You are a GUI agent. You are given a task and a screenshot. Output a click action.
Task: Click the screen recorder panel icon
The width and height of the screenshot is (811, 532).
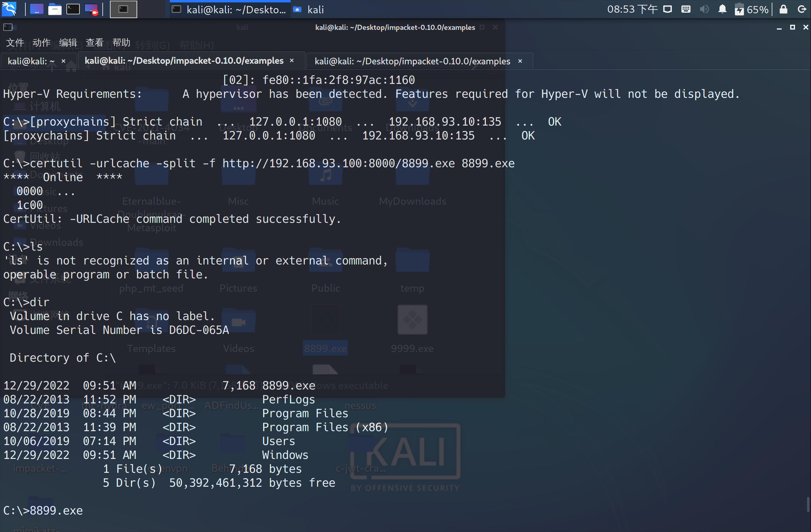[x=91, y=9]
